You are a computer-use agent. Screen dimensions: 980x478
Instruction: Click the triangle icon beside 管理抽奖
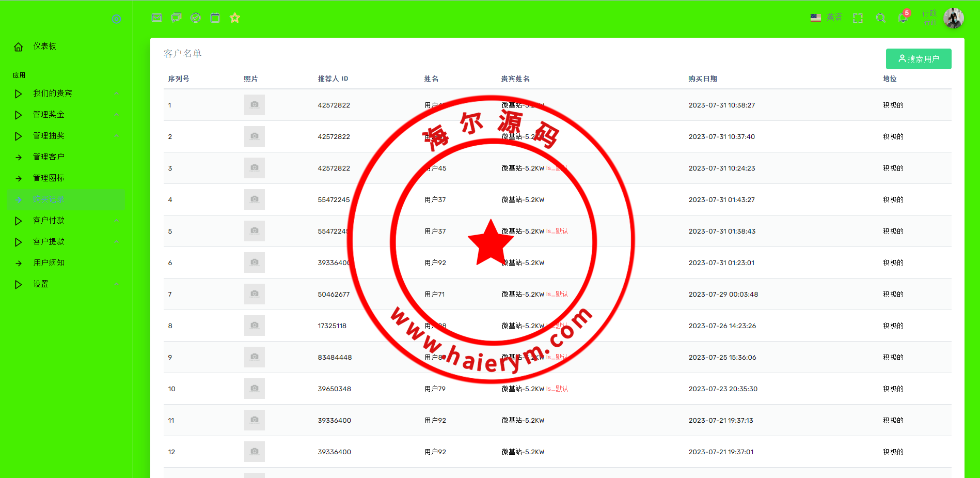pyautogui.click(x=19, y=136)
